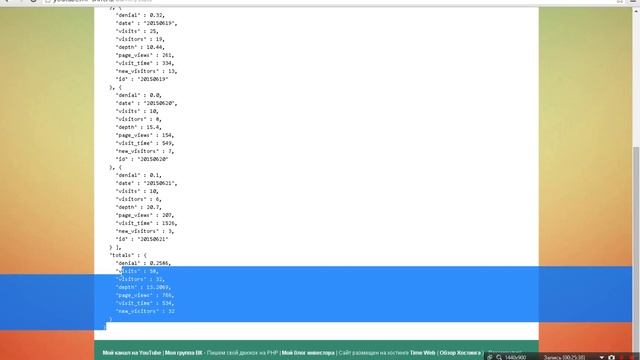
Task: Click the "denial" : 0.2566 totals line
Action: click(143, 263)
